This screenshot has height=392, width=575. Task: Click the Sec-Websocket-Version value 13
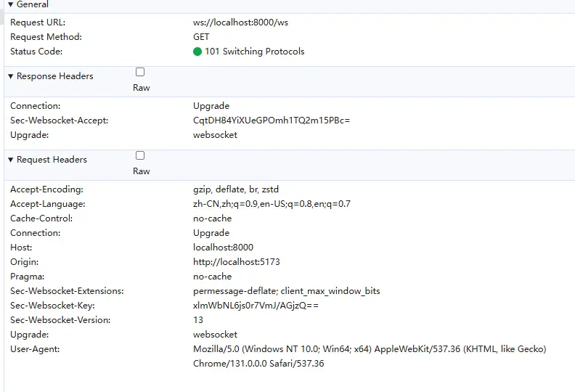click(198, 320)
